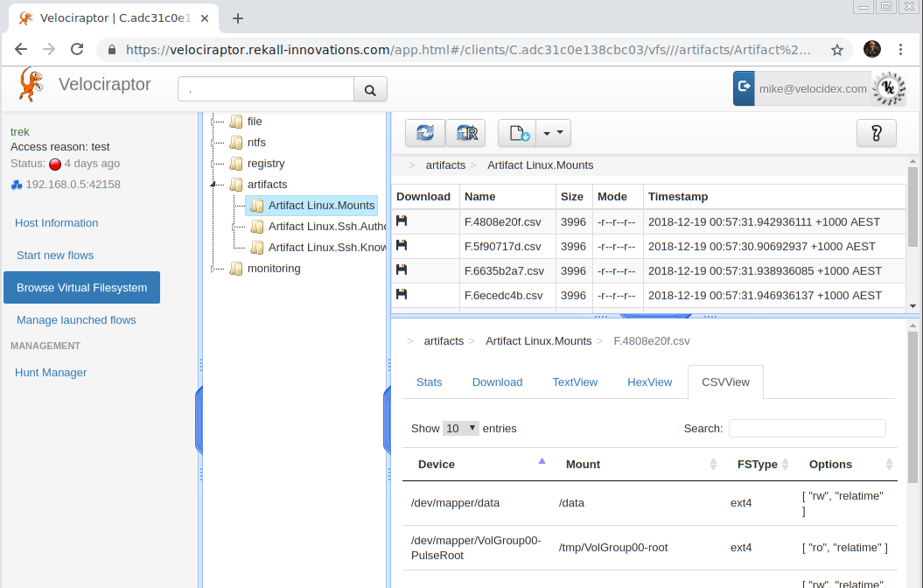Click the refresh directory button

coord(425,133)
